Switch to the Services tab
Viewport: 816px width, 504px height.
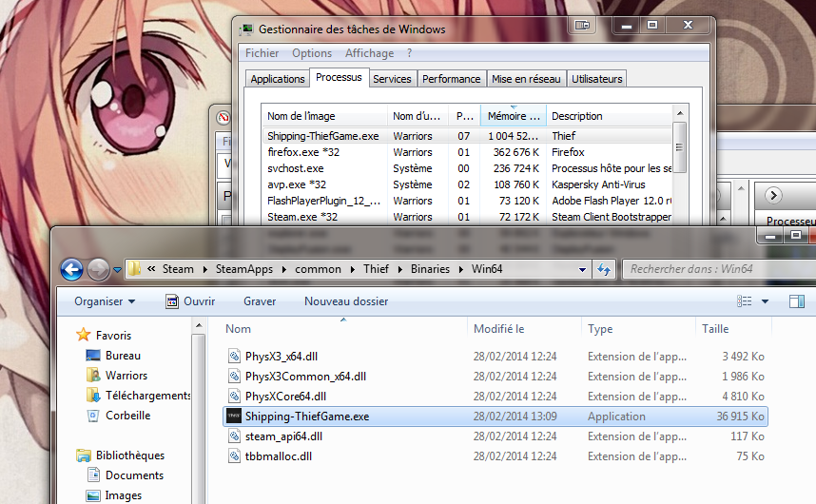pos(392,79)
